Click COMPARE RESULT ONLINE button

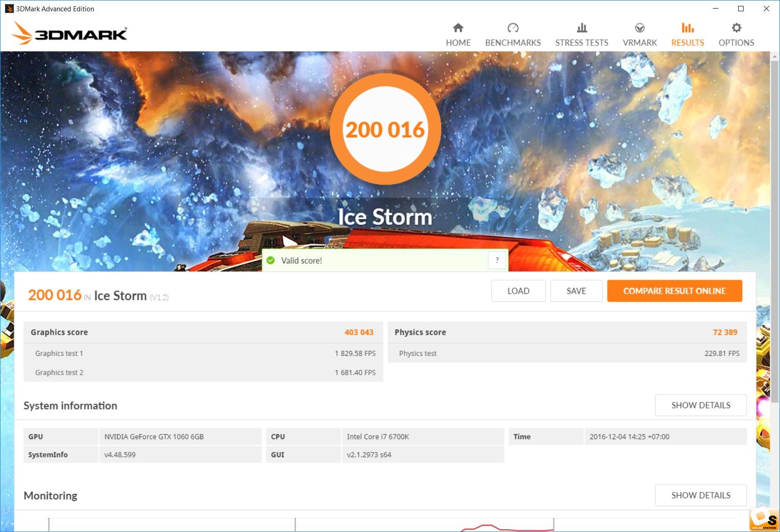tap(675, 291)
